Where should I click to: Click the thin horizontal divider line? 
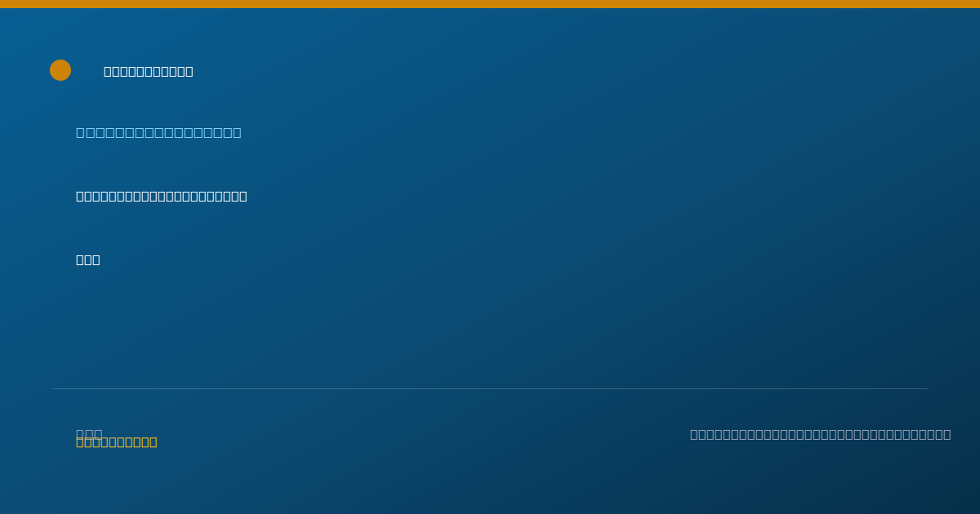[x=490, y=388]
